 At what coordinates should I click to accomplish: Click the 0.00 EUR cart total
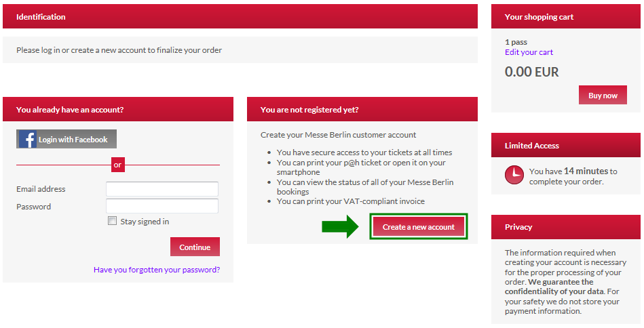(531, 72)
